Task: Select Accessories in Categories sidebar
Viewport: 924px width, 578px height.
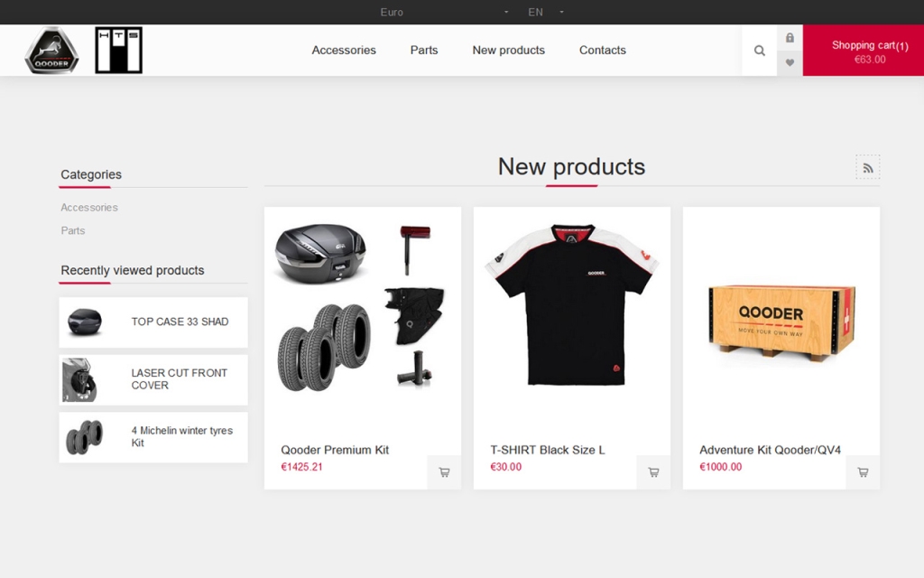Action: 89,208
